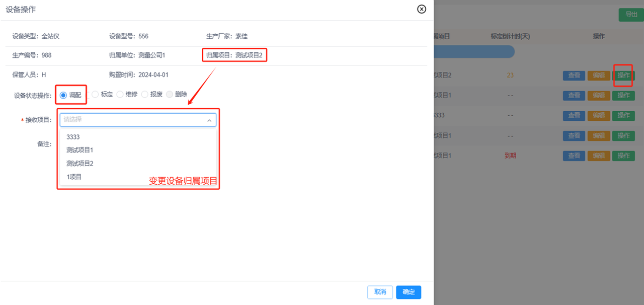Pick the 报废 radio option
Image resolution: width=644 pixels, height=305 pixels.
point(145,95)
